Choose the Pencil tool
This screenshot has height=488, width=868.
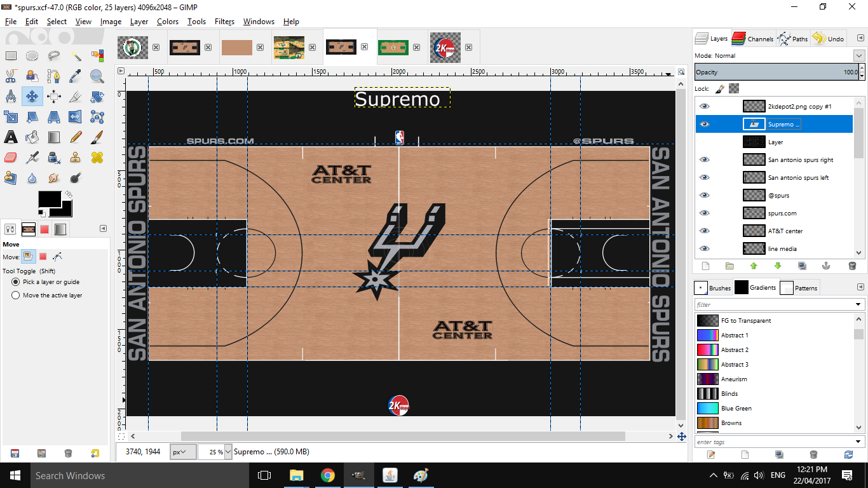(x=76, y=137)
